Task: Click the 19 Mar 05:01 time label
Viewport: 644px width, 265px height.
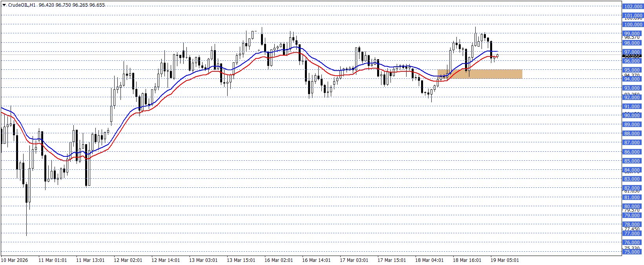Action: [x=505, y=260]
